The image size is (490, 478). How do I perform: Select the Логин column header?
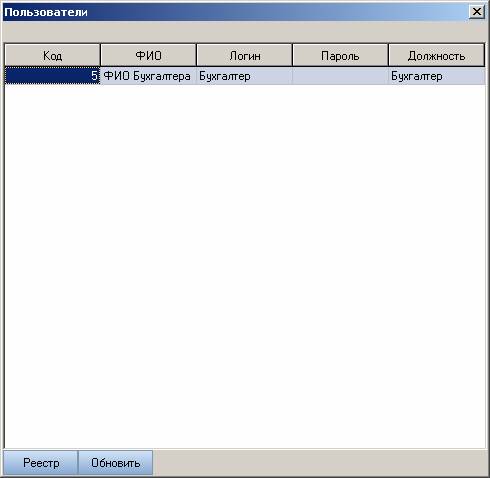(244, 55)
